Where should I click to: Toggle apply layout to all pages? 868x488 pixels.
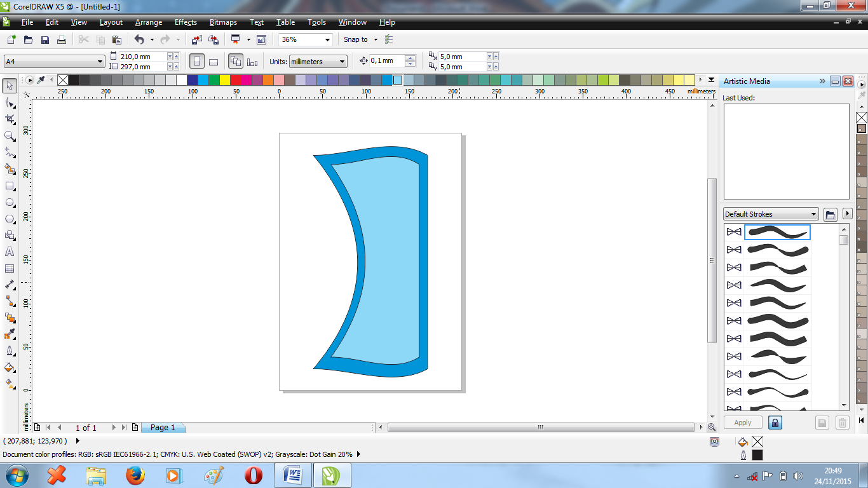pyautogui.click(x=236, y=62)
